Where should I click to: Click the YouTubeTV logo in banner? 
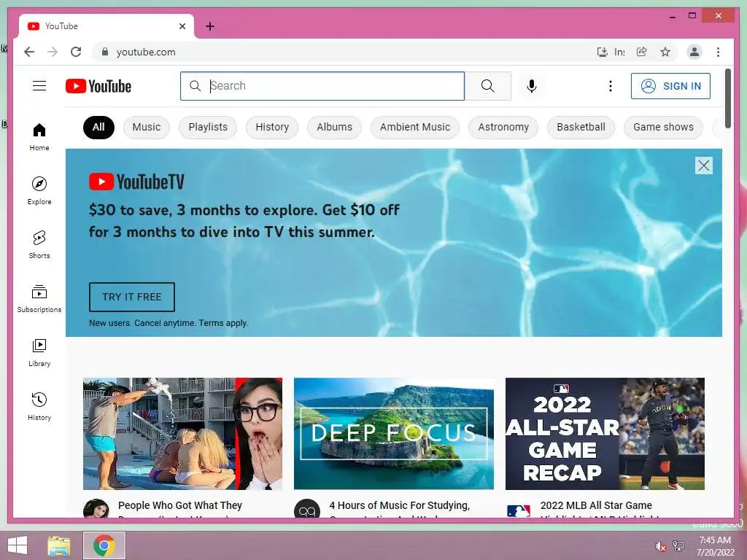(x=136, y=182)
